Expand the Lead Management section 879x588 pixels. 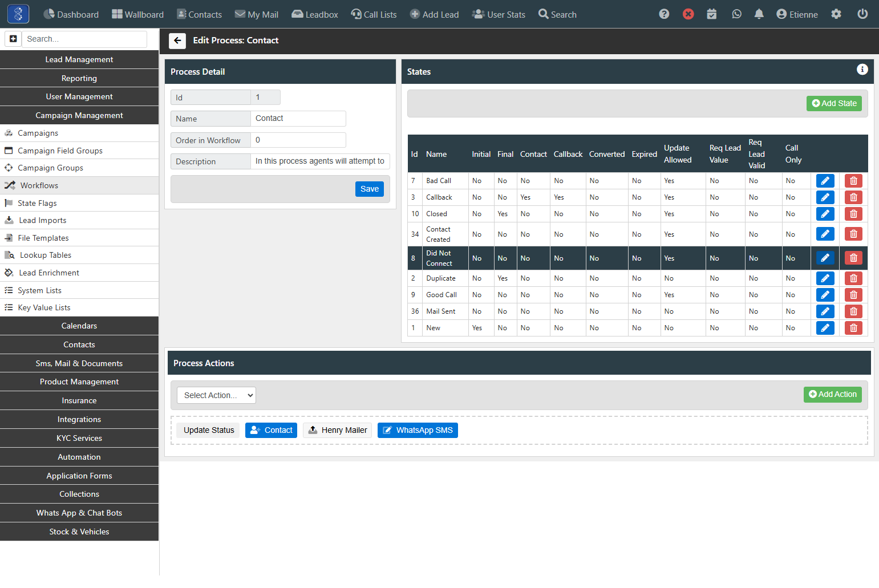point(79,59)
